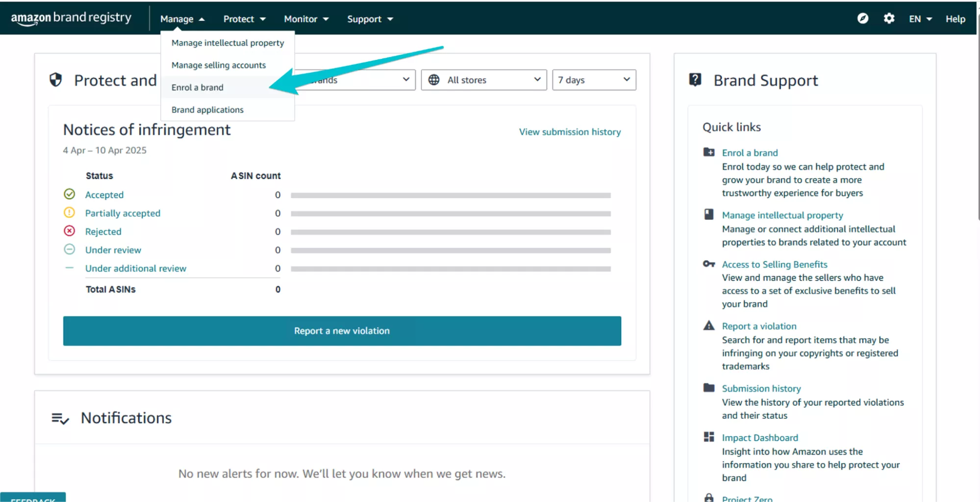Click Submission history quick link
This screenshot has width=980, height=502.
pyautogui.click(x=761, y=388)
